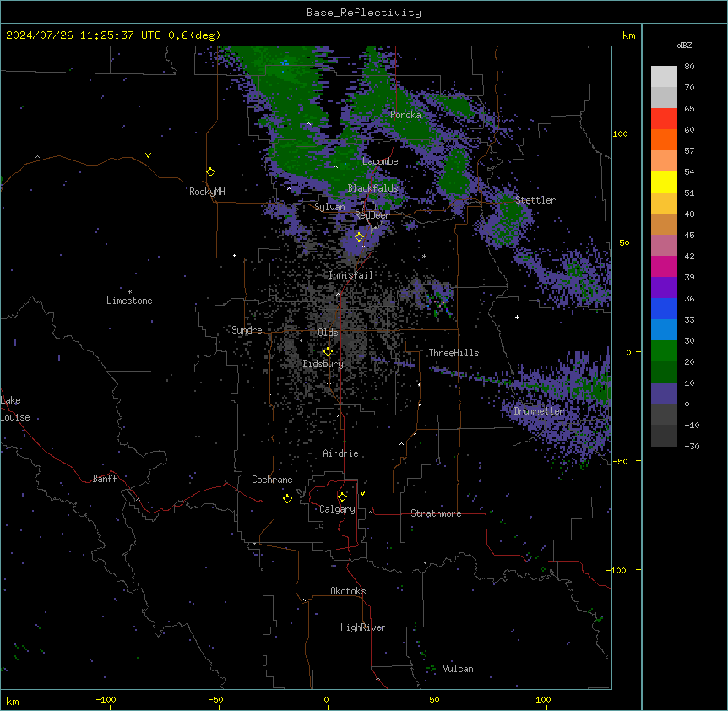The image size is (728, 711).
Task: Click the yellow station marker above Didsbury
Action: (x=328, y=352)
